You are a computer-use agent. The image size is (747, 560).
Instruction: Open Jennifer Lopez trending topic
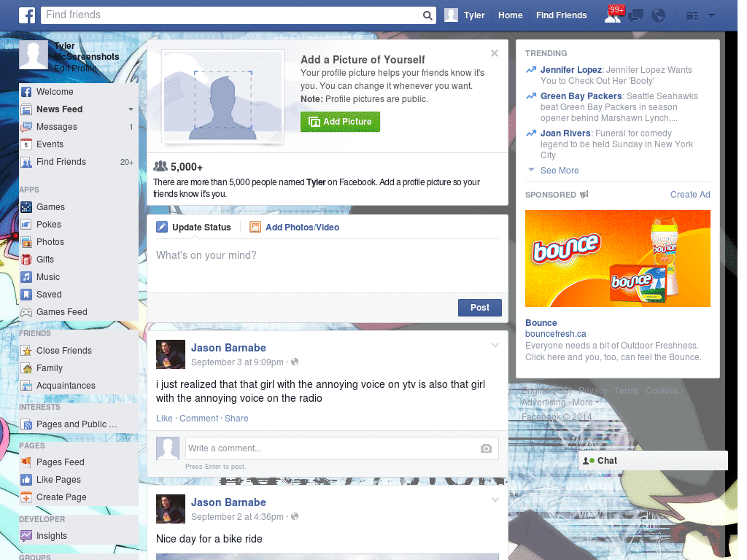(570, 70)
